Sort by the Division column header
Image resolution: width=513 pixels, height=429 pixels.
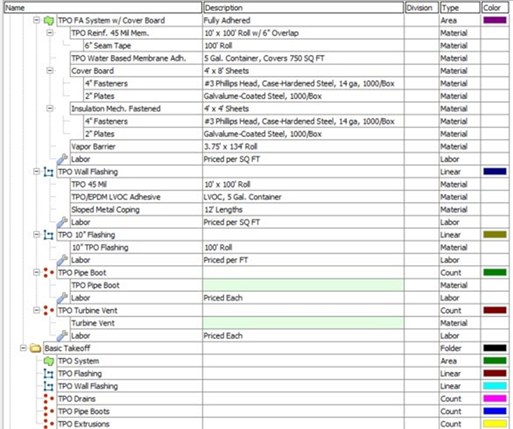click(x=421, y=8)
